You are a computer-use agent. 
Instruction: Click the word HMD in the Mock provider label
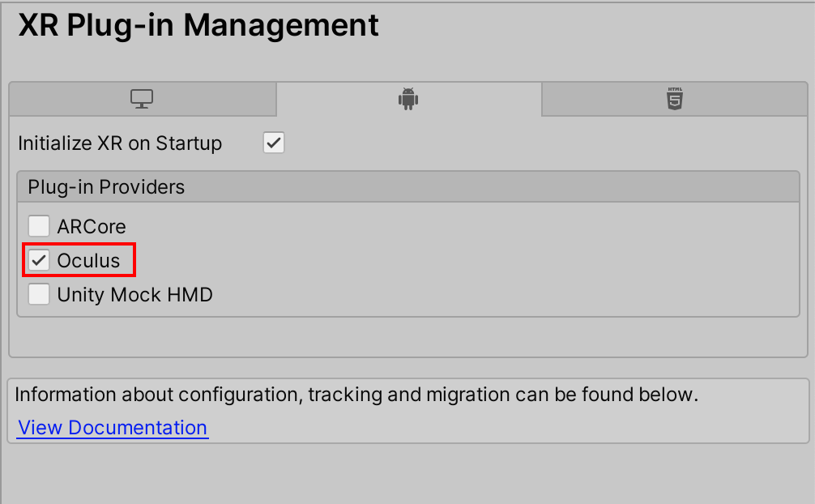pyautogui.click(x=191, y=294)
